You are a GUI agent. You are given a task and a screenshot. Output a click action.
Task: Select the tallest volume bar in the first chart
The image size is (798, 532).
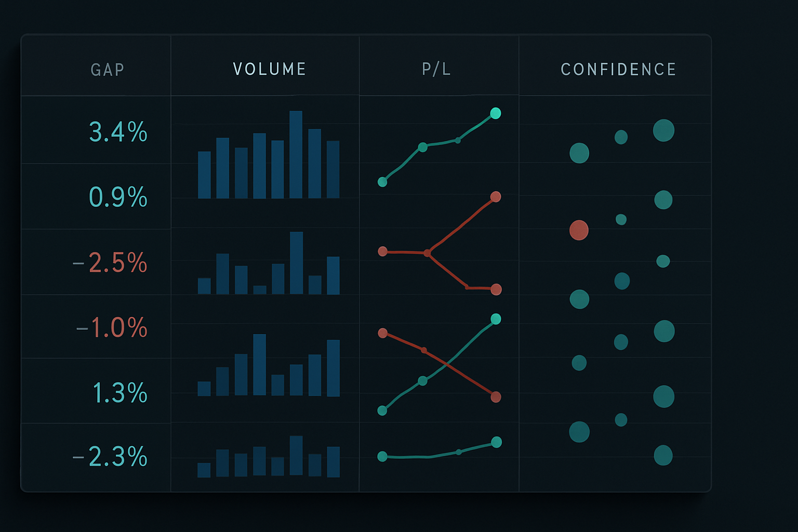pos(296,156)
